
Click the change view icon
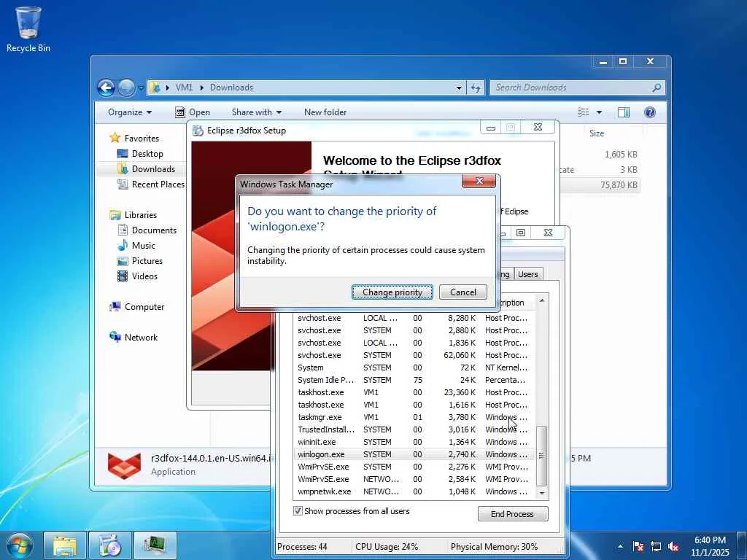coord(583,112)
